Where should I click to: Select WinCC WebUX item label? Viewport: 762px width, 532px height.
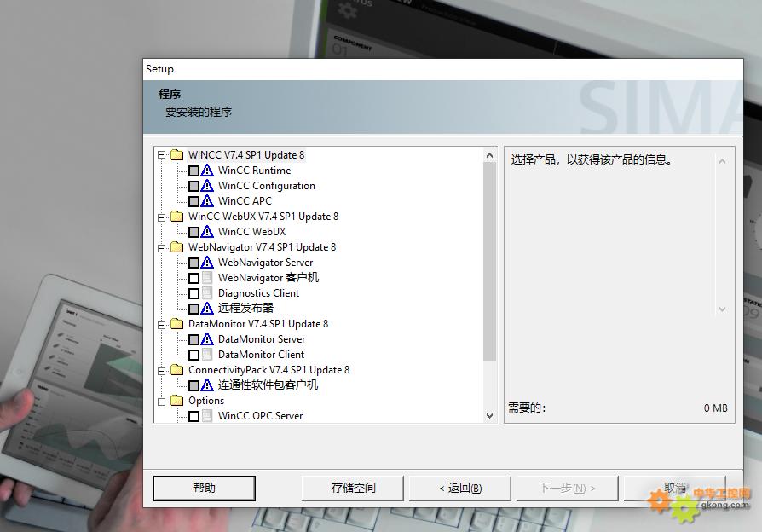coord(251,232)
